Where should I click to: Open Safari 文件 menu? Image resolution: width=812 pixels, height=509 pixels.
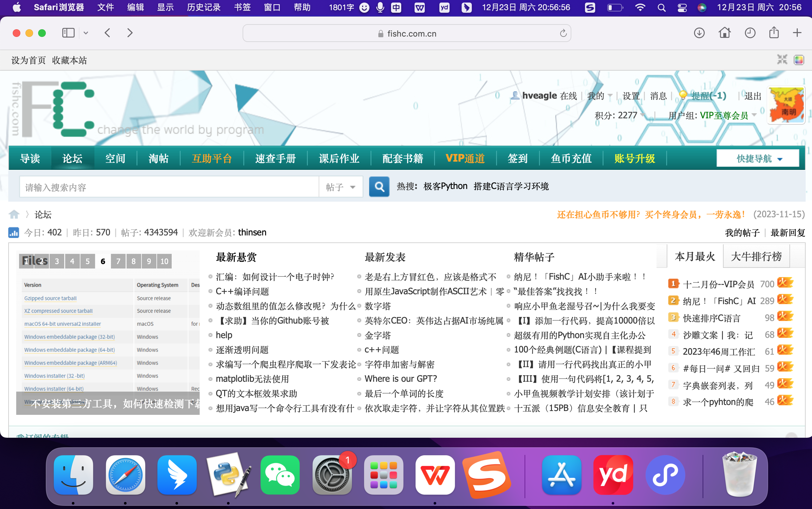click(105, 7)
